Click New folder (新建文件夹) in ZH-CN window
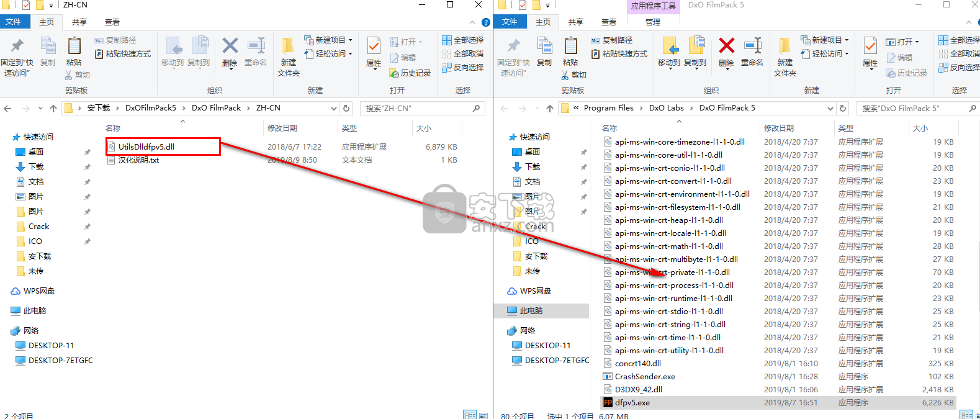 [x=289, y=56]
